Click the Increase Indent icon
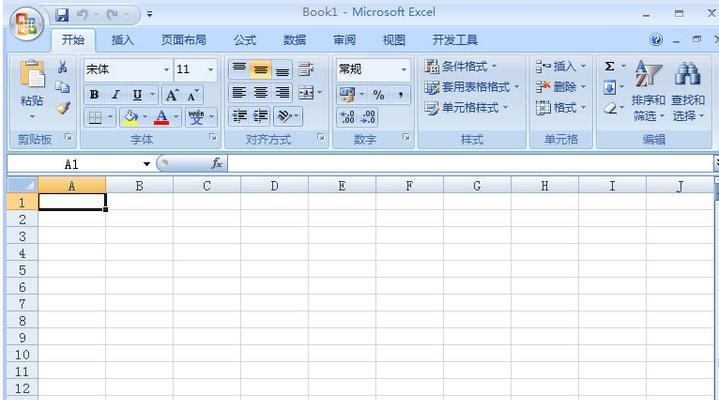This screenshot has height=400, width=719. pos(260,116)
